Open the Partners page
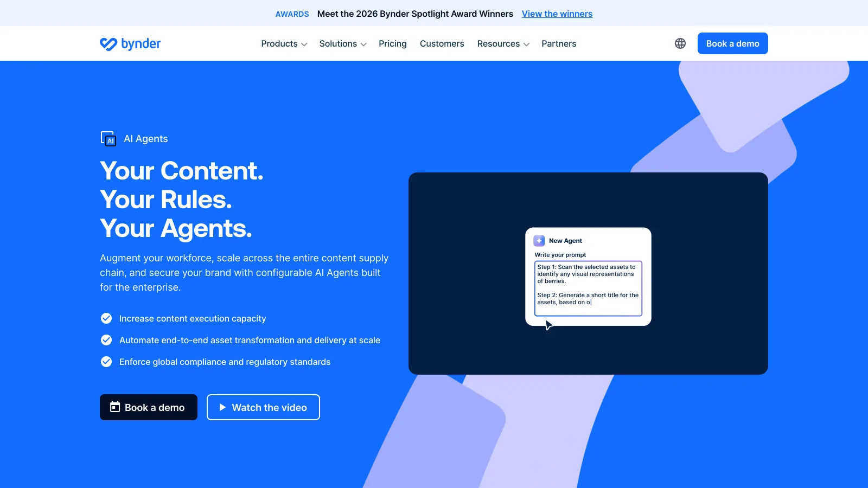 [559, 43]
